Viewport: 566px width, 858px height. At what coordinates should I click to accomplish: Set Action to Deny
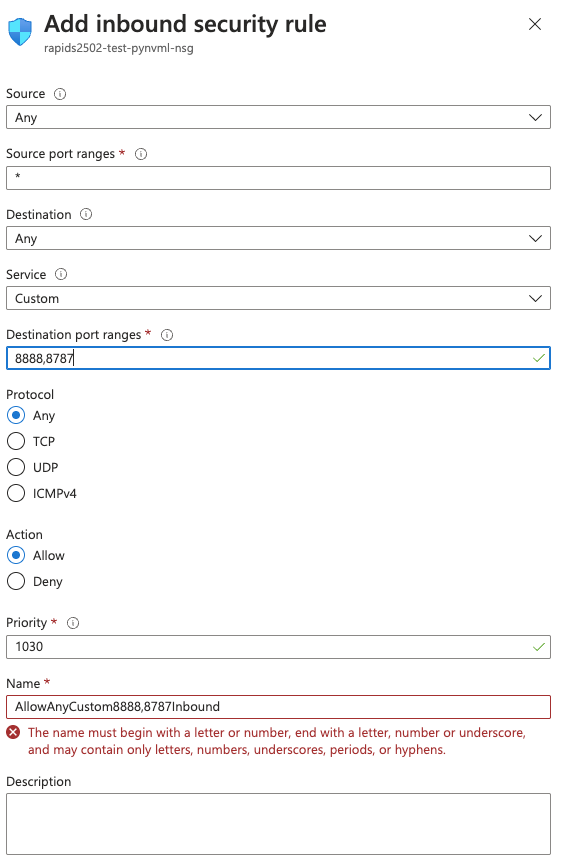[16, 581]
